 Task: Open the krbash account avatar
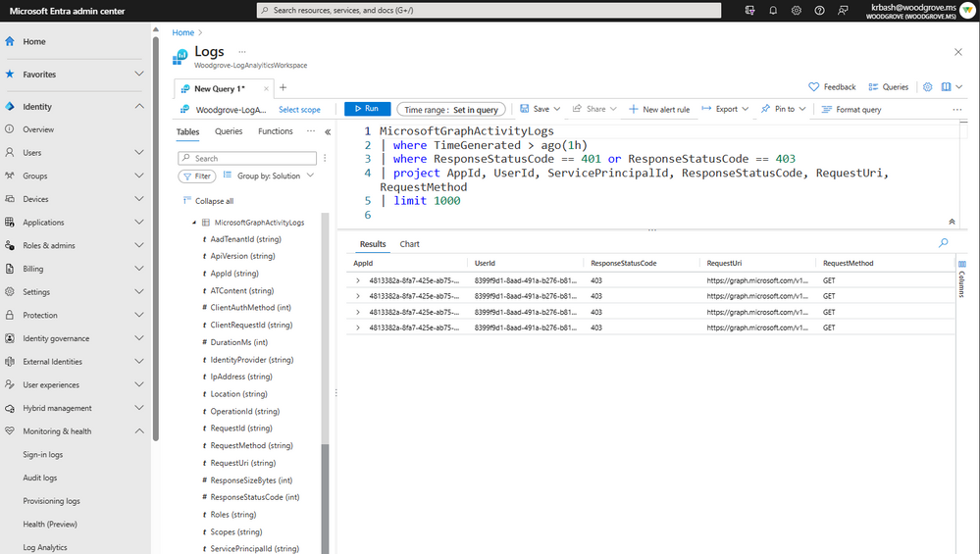click(968, 11)
